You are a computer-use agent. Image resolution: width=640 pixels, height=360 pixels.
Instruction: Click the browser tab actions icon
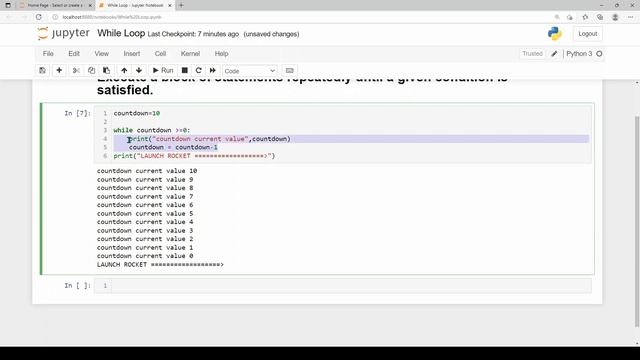pyautogui.click(x=8, y=5)
